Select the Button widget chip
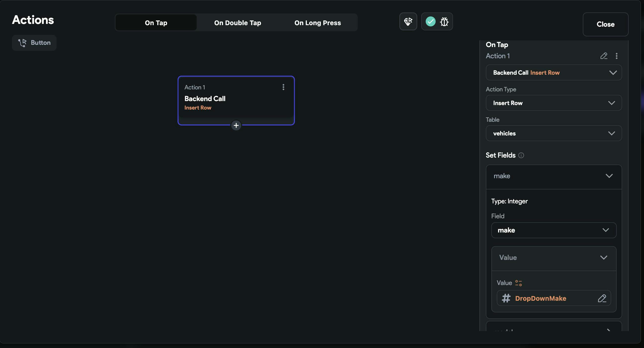 [x=34, y=43]
